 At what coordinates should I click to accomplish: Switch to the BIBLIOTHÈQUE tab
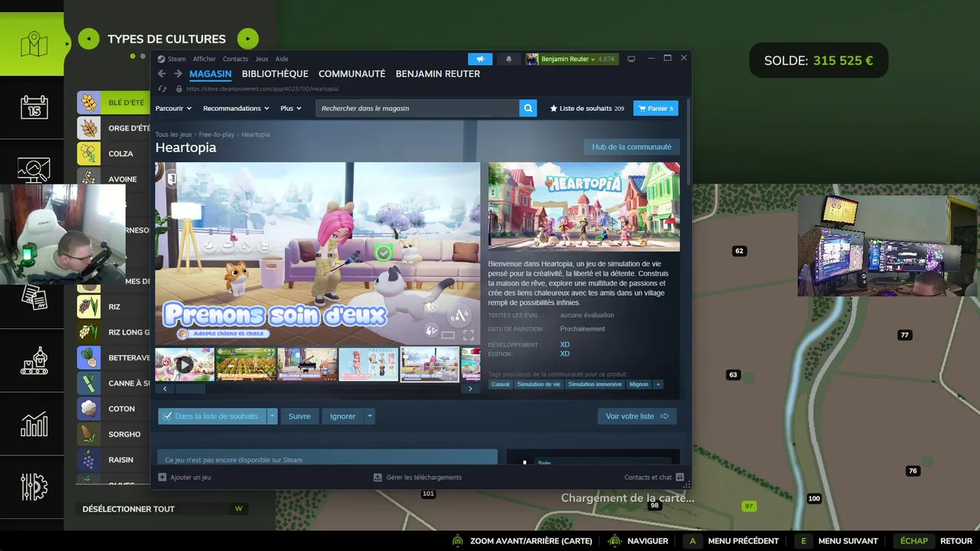click(x=275, y=73)
